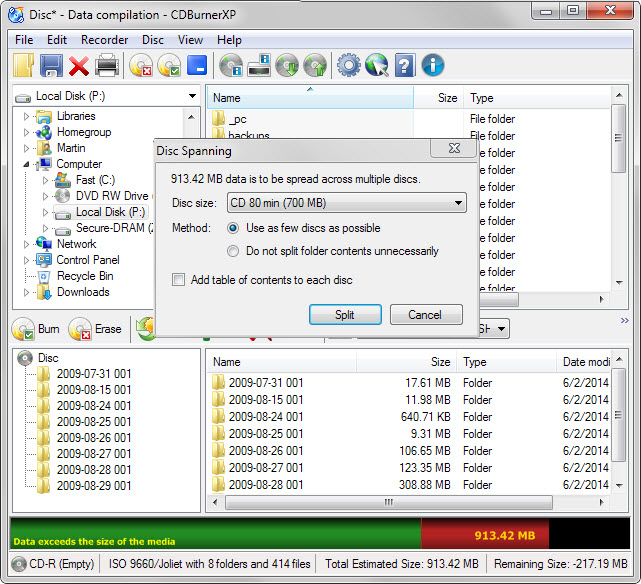Select the 2009-07-31 001 row in list
Image resolution: width=641 pixels, height=584 pixels.
pos(409,383)
